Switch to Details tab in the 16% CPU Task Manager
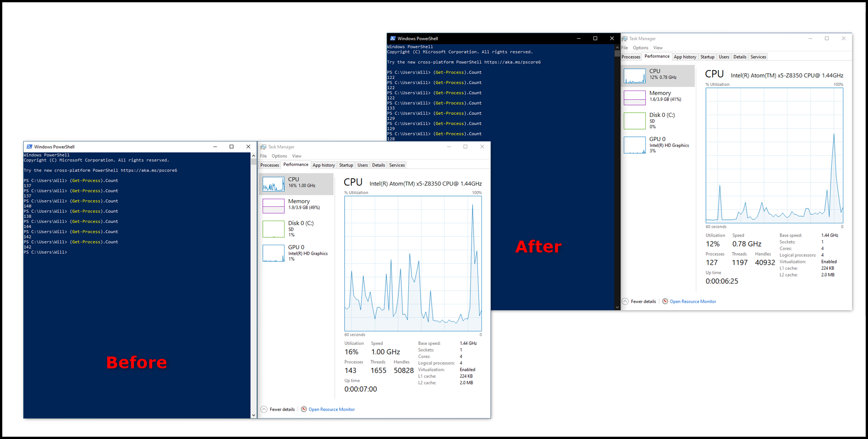The image size is (868, 439). [378, 165]
